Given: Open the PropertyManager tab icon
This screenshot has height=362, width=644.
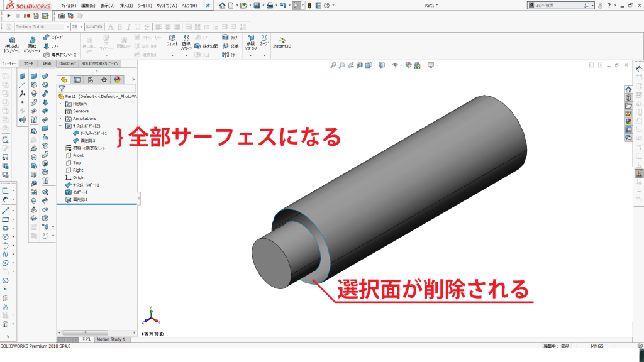Looking at the screenshot, I should tap(77, 80).
